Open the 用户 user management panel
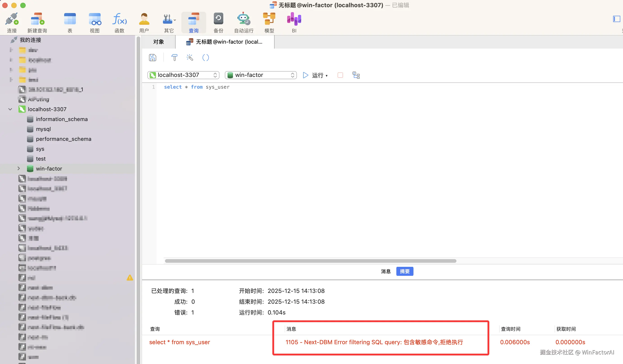The height and width of the screenshot is (364, 623). 144,22
